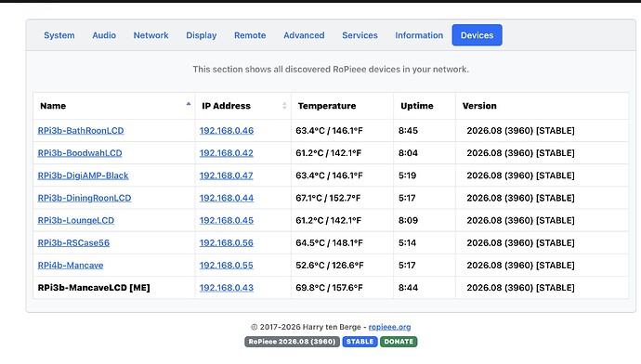Screen dimensions: 641x364
Task: Go to the Network tab
Action: pos(150,35)
